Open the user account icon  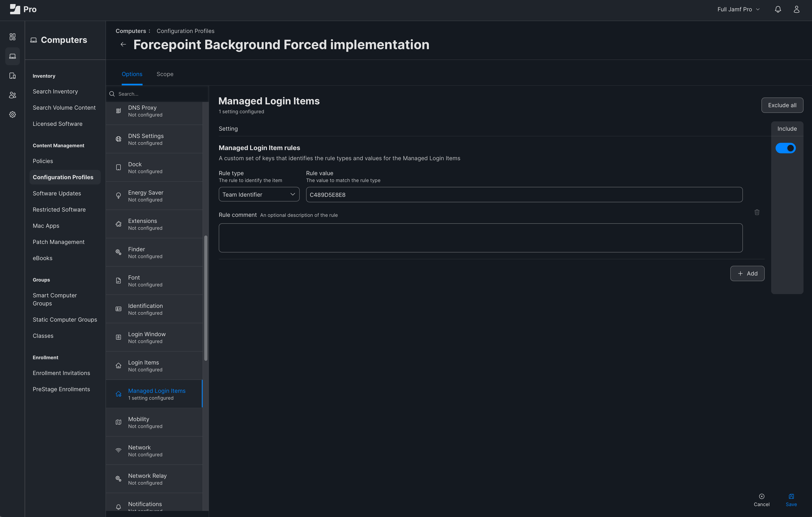point(796,10)
